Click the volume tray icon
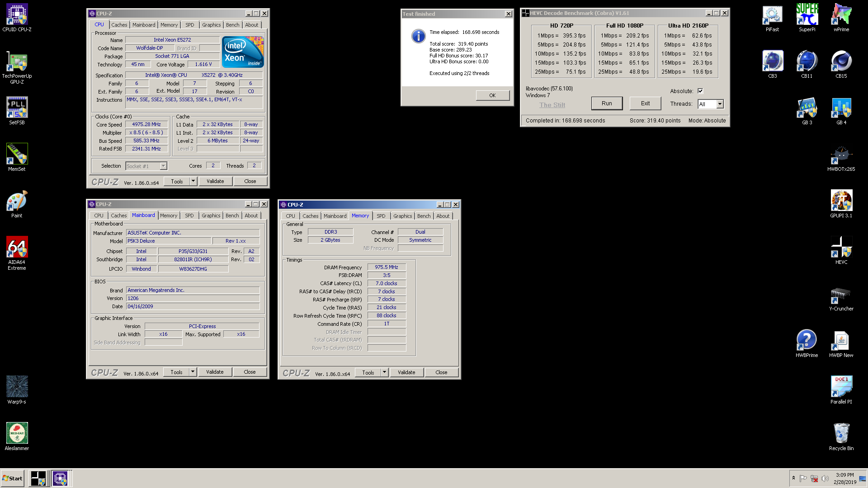The height and width of the screenshot is (488, 868). click(x=825, y=479)
